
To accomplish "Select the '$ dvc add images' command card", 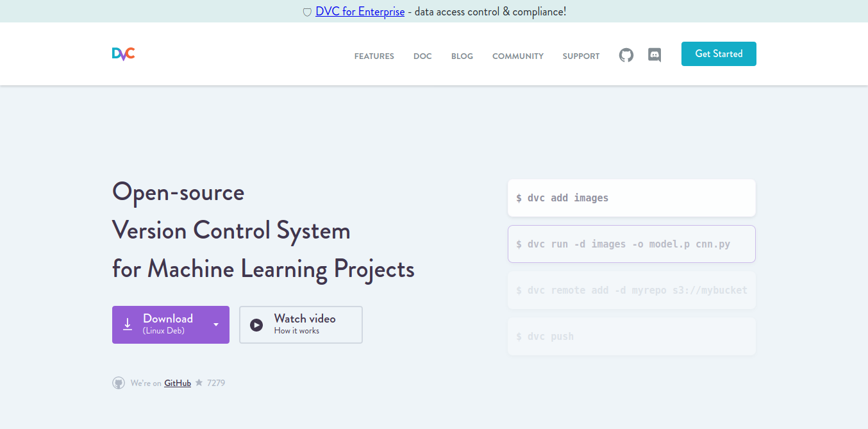I will click(x=631, y=198).
